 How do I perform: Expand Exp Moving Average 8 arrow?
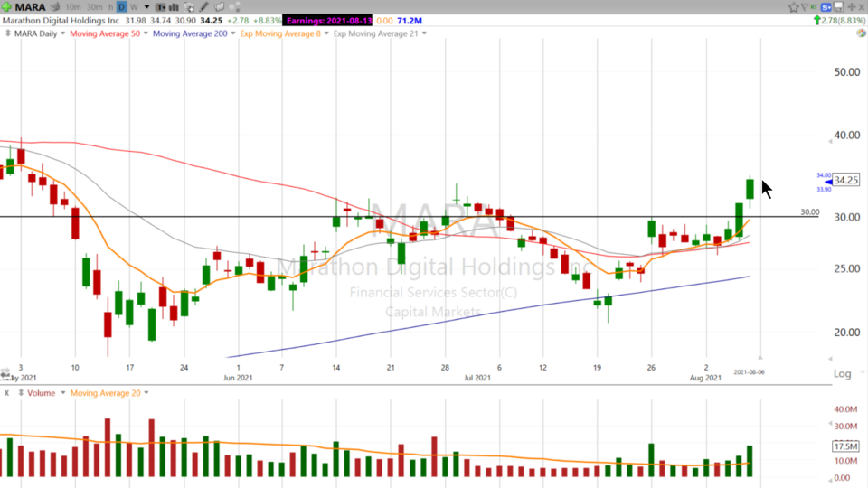click(326, 33)
